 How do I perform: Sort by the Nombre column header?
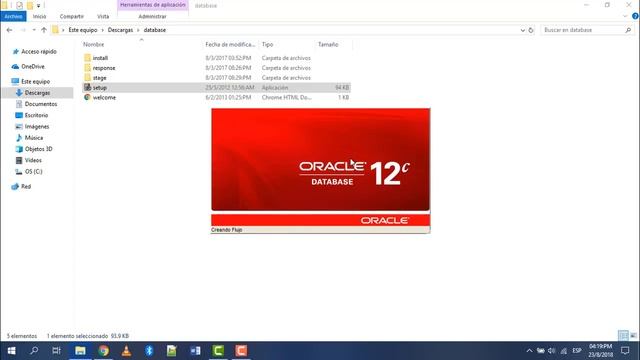point(93,44)
